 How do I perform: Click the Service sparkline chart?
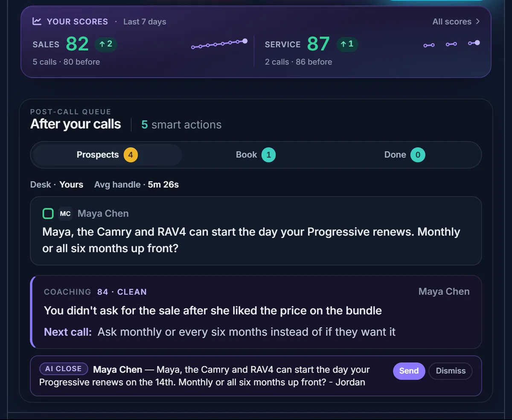(x=452, y=44)
